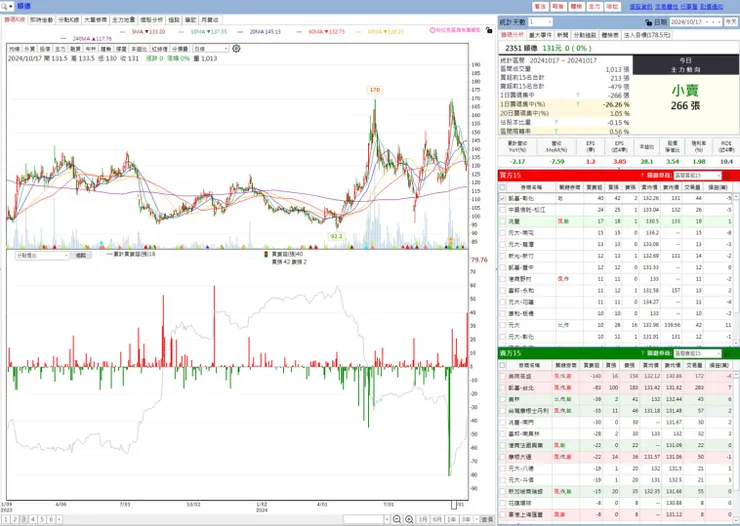Open the chart settings gear icon
Viewport: 740px width, 526px height.
coord(236,49)
